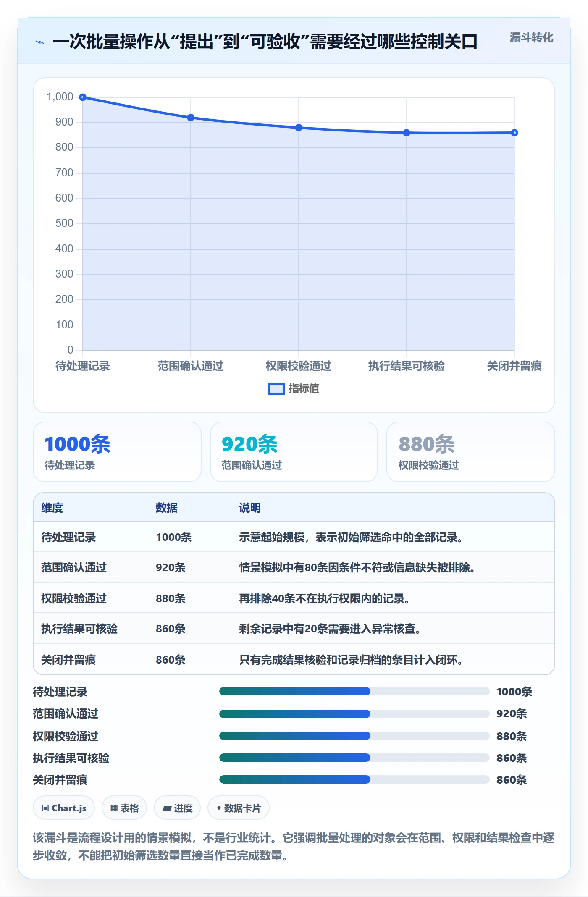This screenshot has width=588, height=897.
Task: Click the 数据 column header
Action: pyautogui.click(x=167, y=508)
